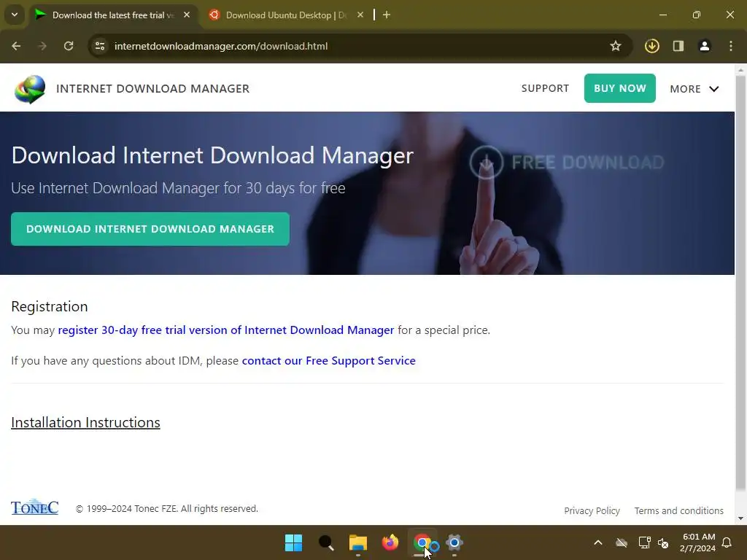
Task: Open site information icon in address bar
Action: coord(100,46)
